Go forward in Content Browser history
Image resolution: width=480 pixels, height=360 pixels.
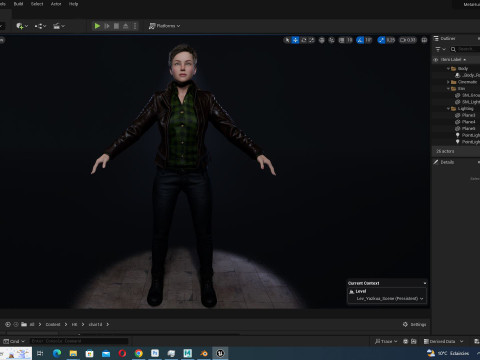pyautogui.click(x=16, y=324)
